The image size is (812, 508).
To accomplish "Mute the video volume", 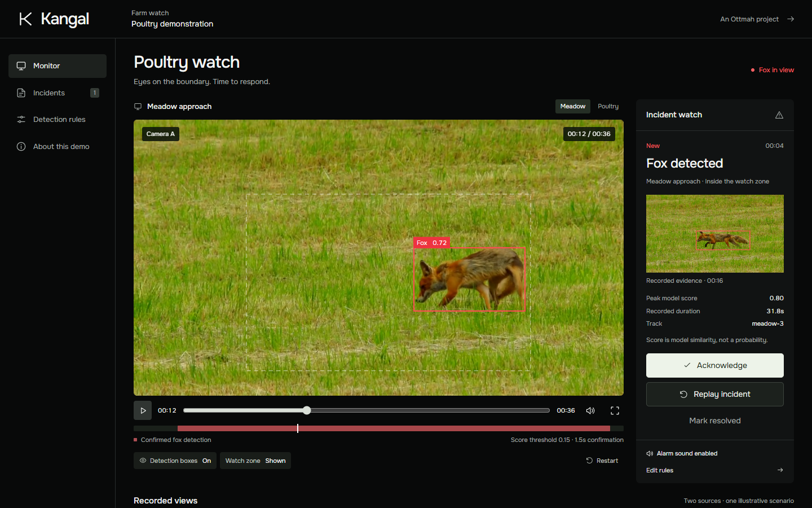I will click(x=590, y=410).
